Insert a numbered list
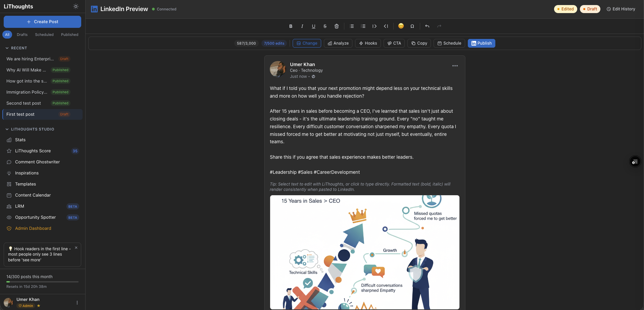 tap(363, 26)
